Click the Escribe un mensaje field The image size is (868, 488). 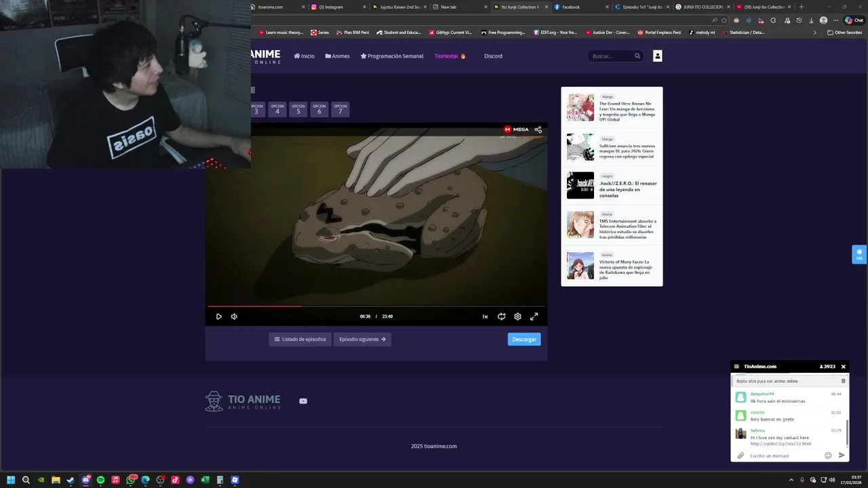pyautogui.click(x=785, y=455)
